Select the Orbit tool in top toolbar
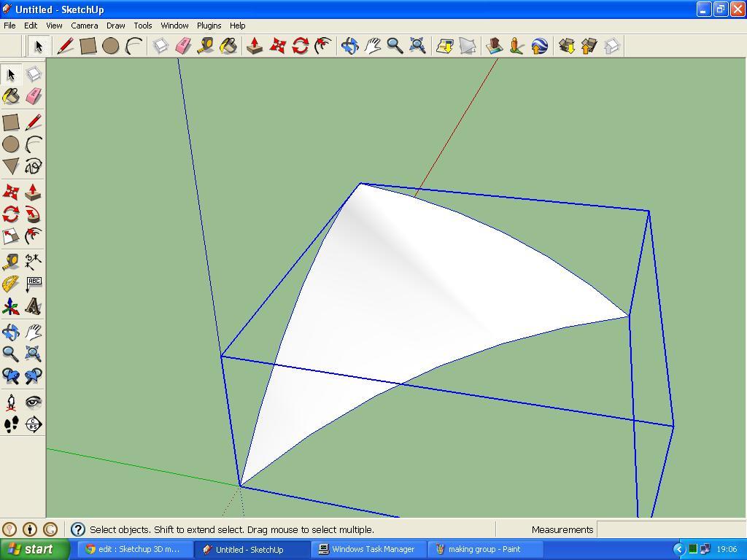This screenshot has height=560, width=747. point(349,46)
